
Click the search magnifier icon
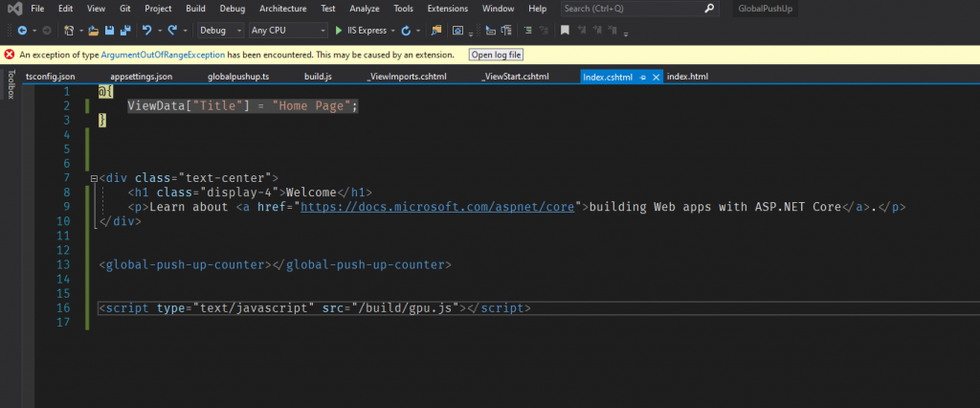click(x=709, y=9)
